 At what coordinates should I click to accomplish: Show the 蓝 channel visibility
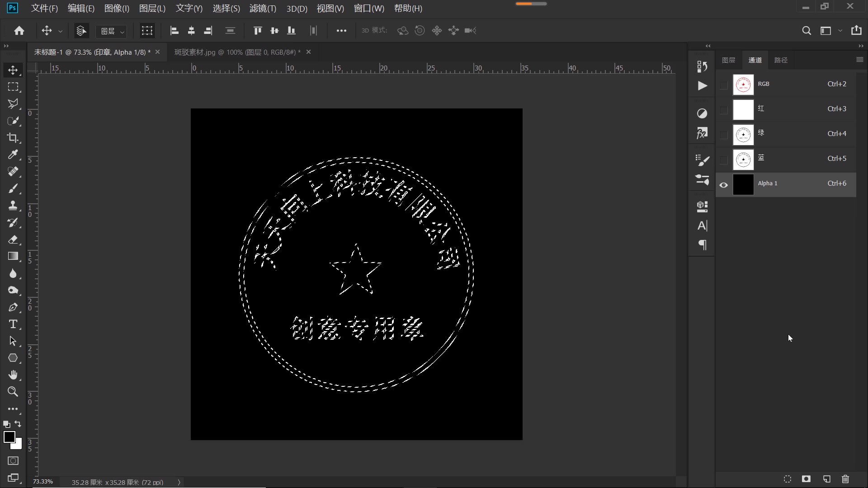723,159
